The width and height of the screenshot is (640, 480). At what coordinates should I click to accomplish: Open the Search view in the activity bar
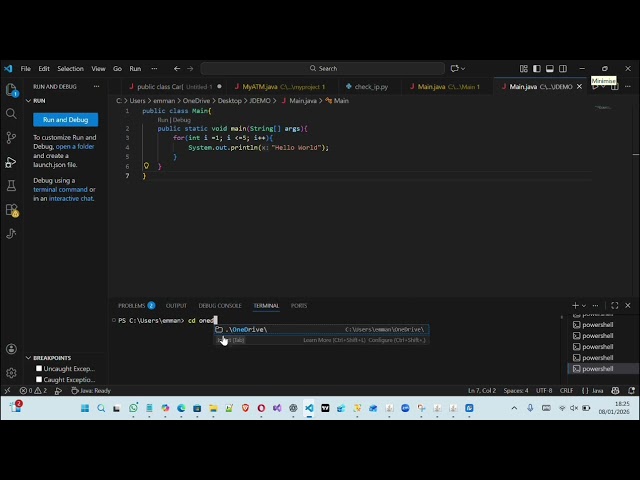pos(11,113)
